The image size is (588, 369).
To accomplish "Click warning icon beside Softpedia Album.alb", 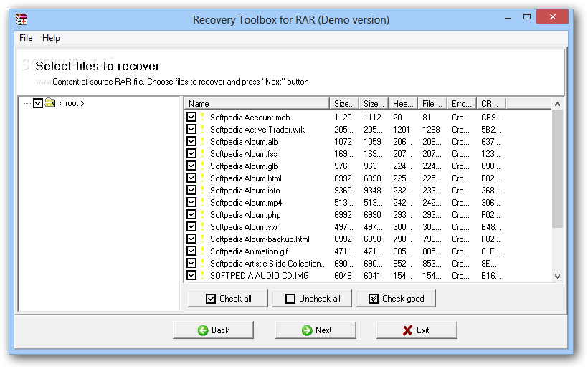I will pyautogui.click(x=203, y=142).
